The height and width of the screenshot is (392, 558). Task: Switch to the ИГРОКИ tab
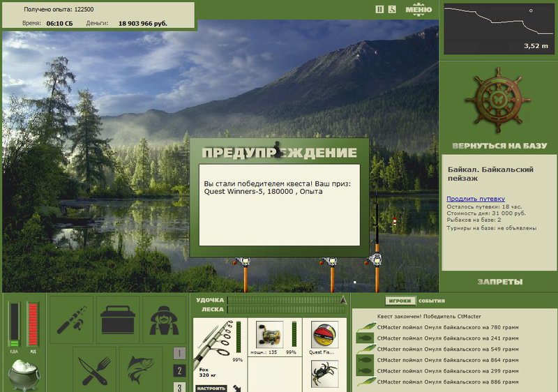(x=400, y=301)
